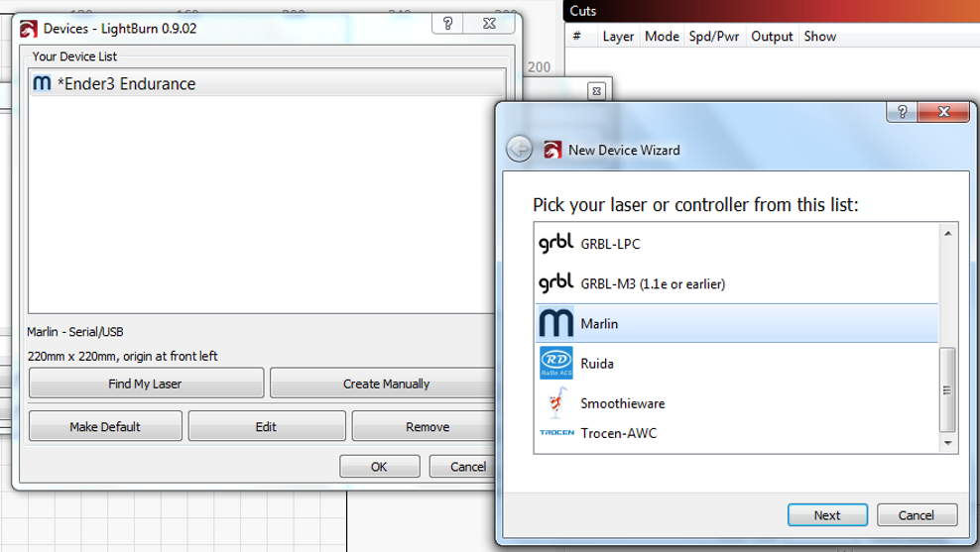Click the Spd/Pwr column header in Cuts
This screenshot has width=980, height=552.
[714, 37]
